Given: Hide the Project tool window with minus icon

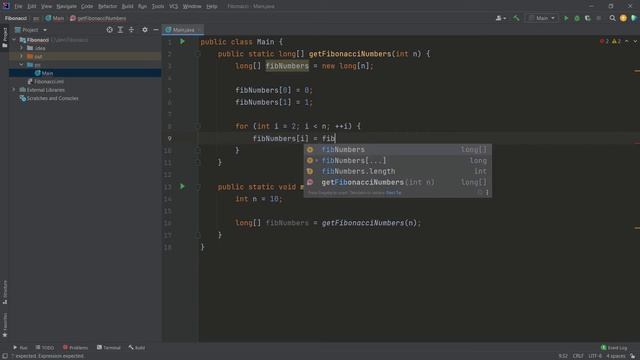Looking at the screenshot, I should click(156, 30).
